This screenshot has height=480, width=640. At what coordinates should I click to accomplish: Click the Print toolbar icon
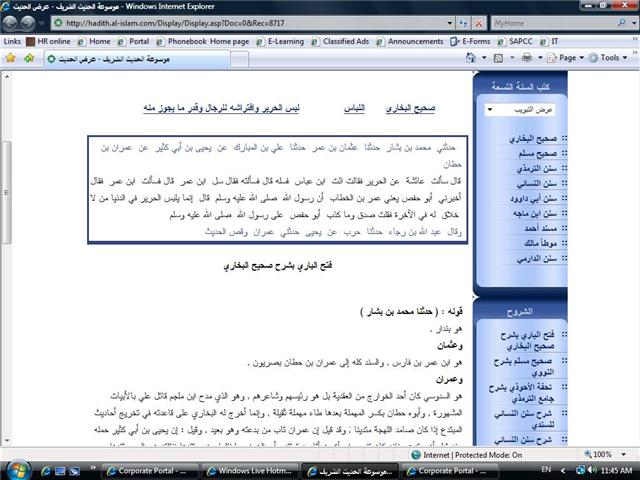(x=529, y=58)
